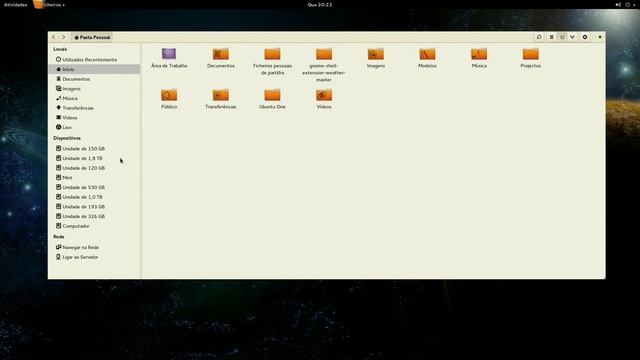This screenshot has width=640, height=360.
Task: Open the clock Qua 20:22 menu
Action: pos(320,4)
